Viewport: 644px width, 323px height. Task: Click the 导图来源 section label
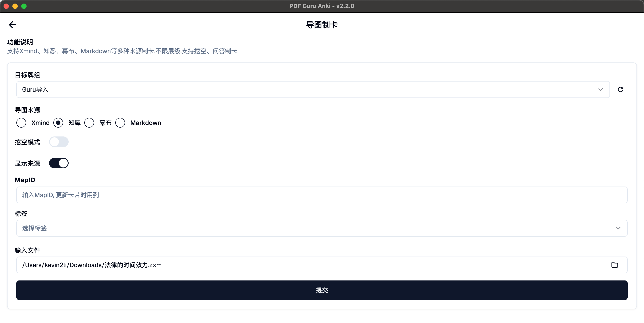pyautogui.click(x=27, y=110)
